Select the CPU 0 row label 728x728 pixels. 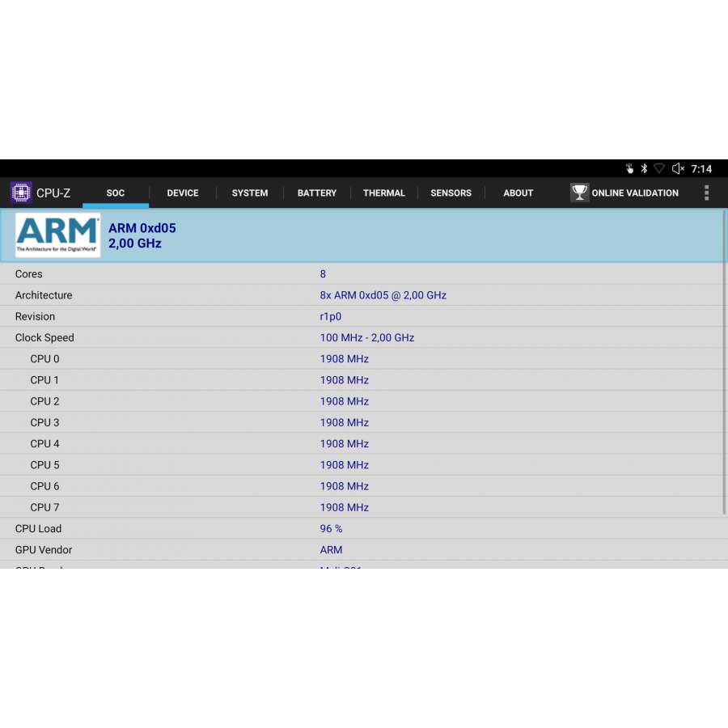pos(44,359)
